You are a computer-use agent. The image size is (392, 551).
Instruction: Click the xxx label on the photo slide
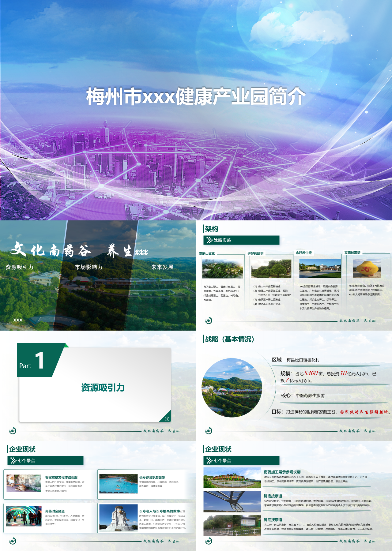pos(18,320)
